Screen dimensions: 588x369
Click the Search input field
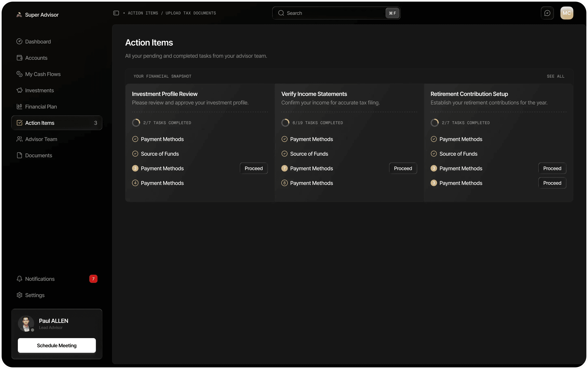(336, 13)
